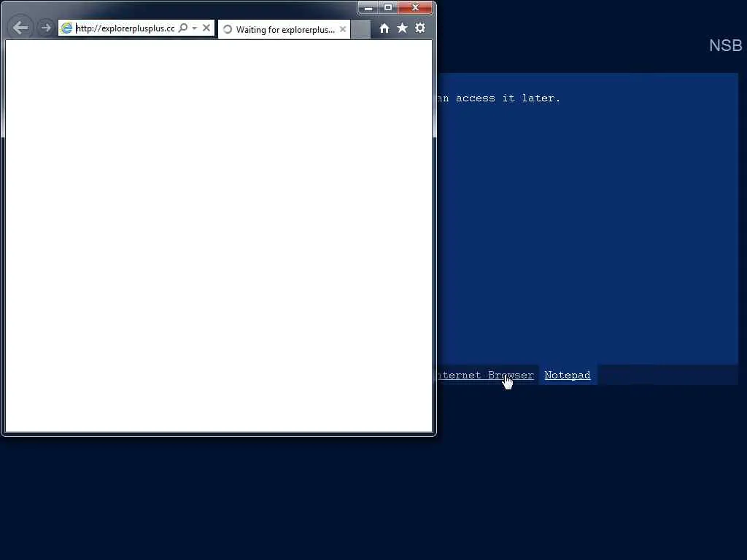Click the Internet Explorer page icon in address bar
This screenshot has height=560, width=747.
66,28
